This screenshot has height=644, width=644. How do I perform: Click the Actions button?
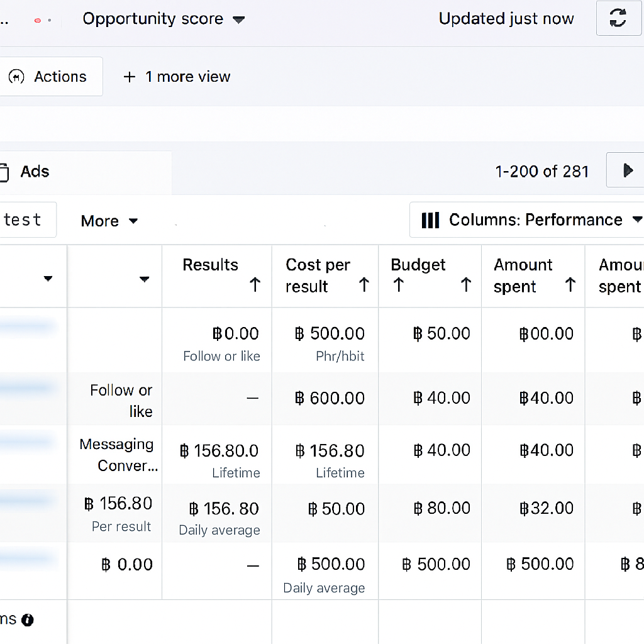(52, 76)
